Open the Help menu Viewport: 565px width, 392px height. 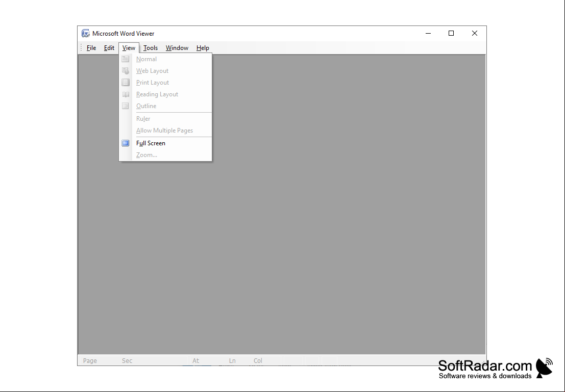pos(203,48)
